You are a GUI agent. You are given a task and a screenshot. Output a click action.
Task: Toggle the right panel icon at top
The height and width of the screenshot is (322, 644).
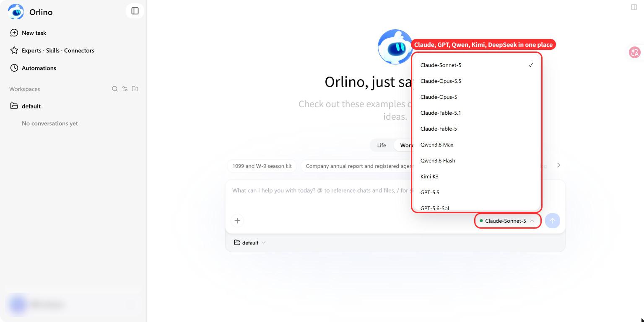click(634, 7)
